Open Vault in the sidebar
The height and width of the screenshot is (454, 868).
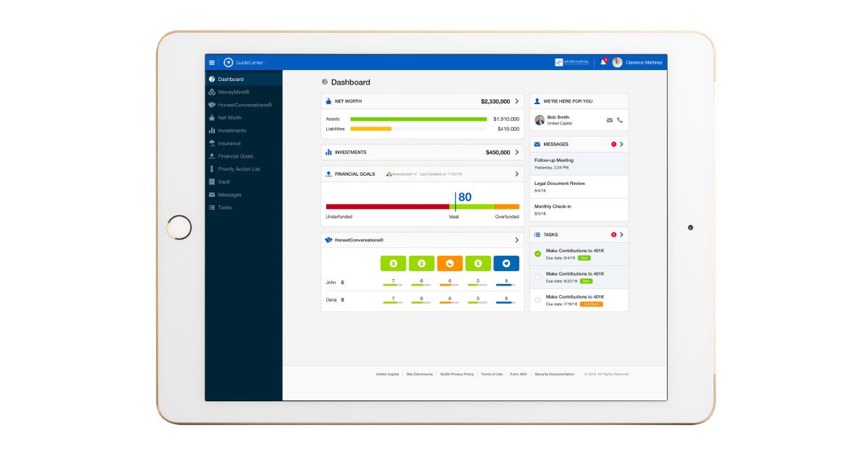pyautogui.click(x=244, y=182)
